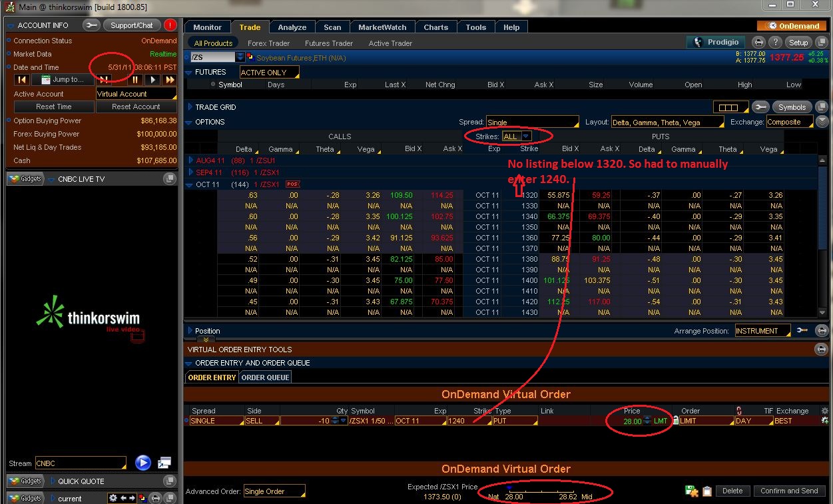The height and width of the screenshot is (504, 833).
Task: Expand the Position section
Action: click(x=190, y=330)
